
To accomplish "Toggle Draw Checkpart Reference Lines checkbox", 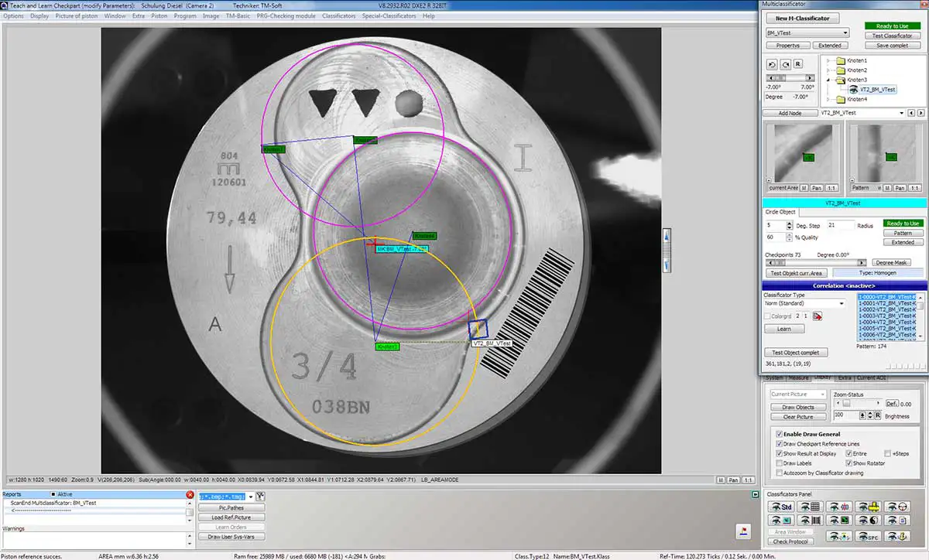I will coord(779,444).
